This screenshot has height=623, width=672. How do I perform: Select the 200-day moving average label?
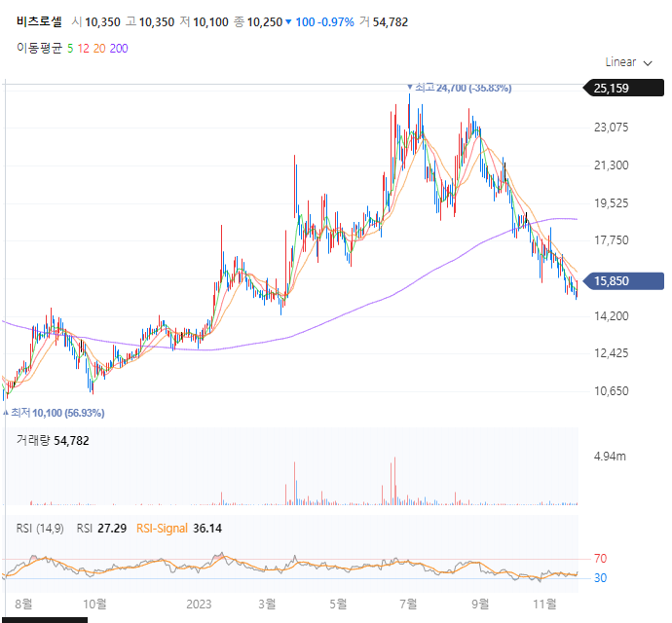[119, 49]
